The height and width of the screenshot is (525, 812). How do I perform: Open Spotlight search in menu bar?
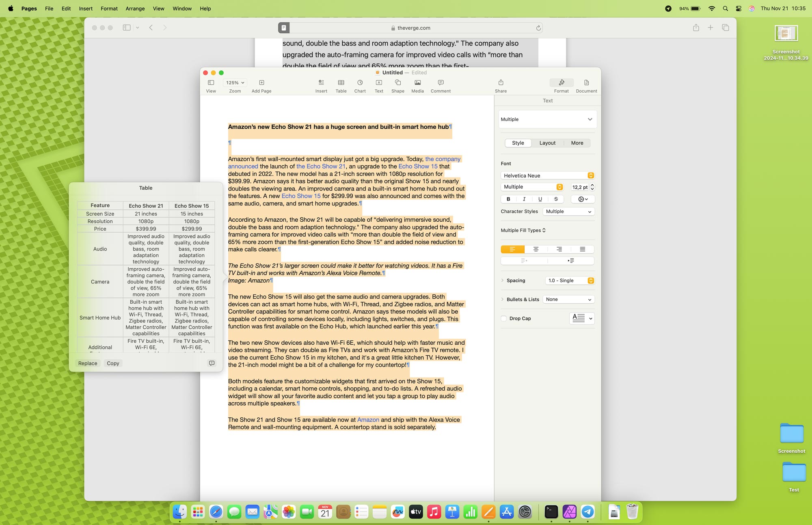[x=726, y=9]
